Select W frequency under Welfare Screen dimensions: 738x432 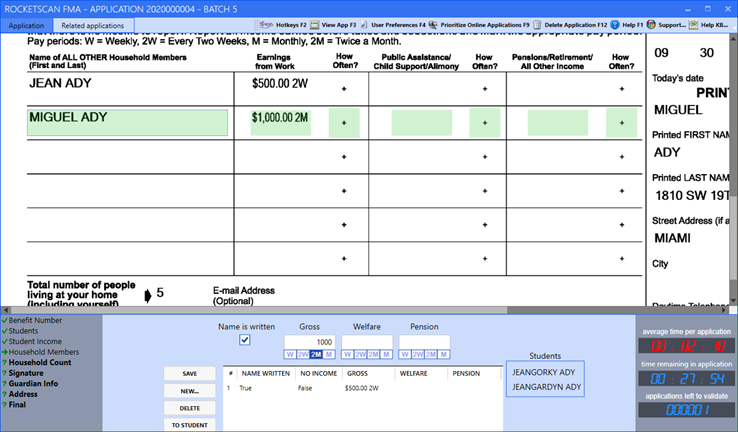(x=347, y=354)
